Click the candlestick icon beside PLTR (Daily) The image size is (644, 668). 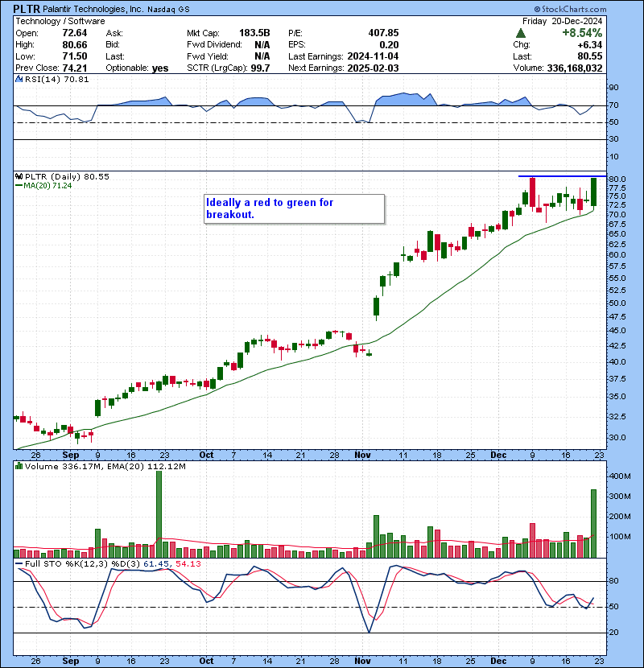click(x=19, y=176)
